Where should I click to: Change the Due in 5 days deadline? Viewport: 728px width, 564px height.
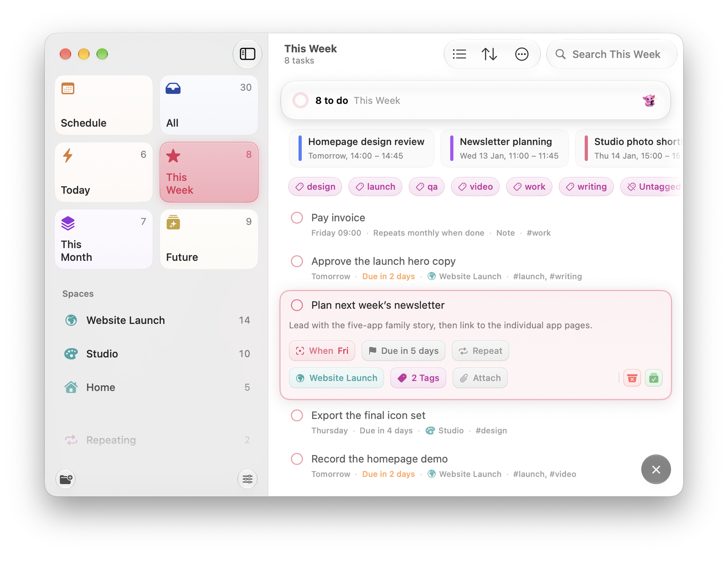pyautogui.click(x=403, y=351)
